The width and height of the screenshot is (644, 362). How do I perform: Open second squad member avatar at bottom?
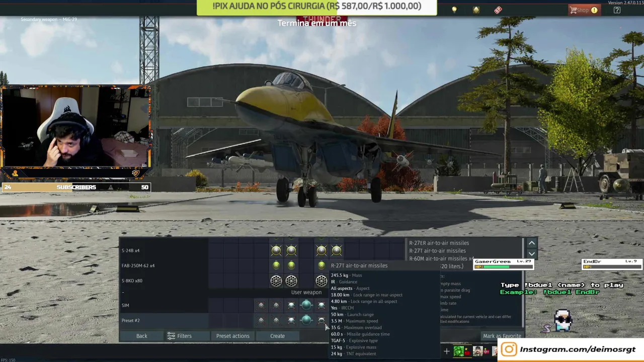477,351
